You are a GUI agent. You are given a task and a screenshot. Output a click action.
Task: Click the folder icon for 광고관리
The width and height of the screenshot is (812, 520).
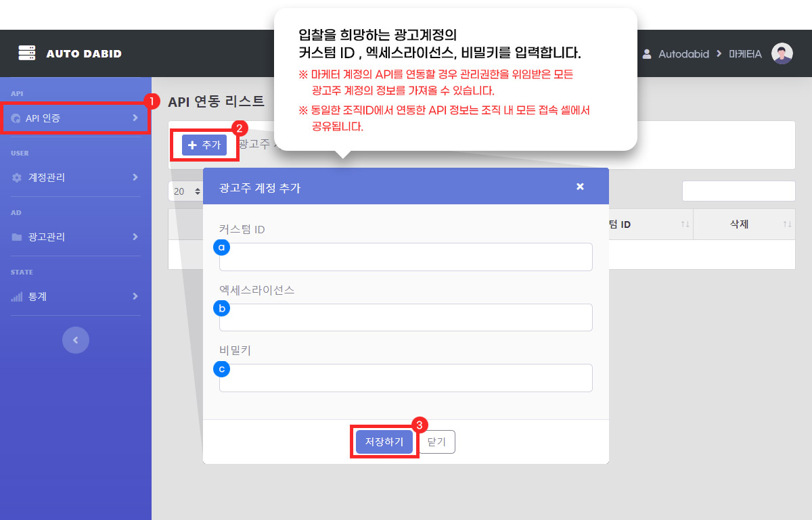click(17, 237)
